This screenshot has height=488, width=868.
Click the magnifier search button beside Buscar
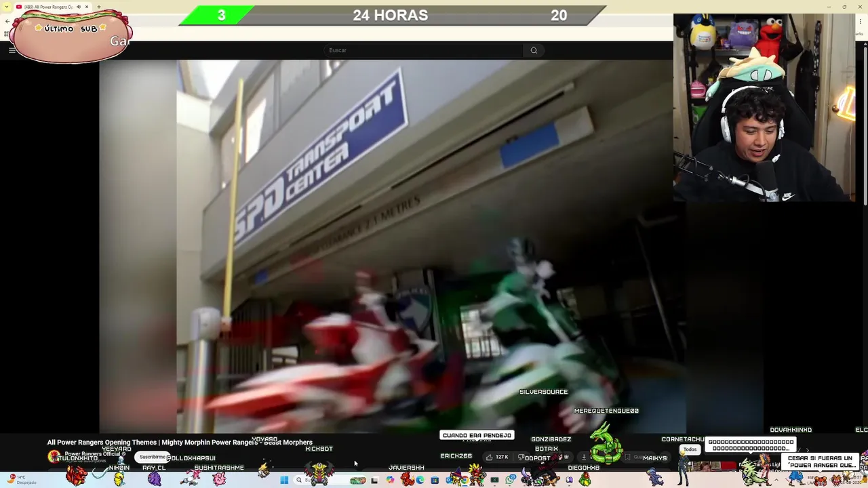[x=534, y=50]
